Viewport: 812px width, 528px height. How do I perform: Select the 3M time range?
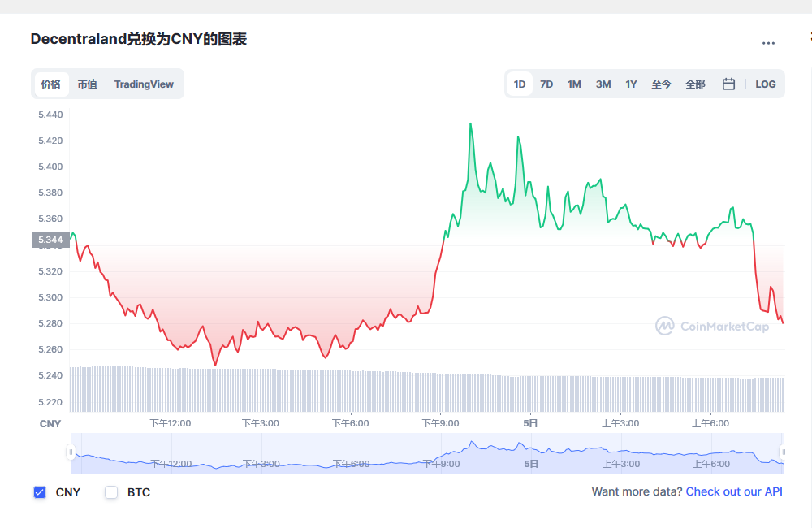(x=603, y=84)
